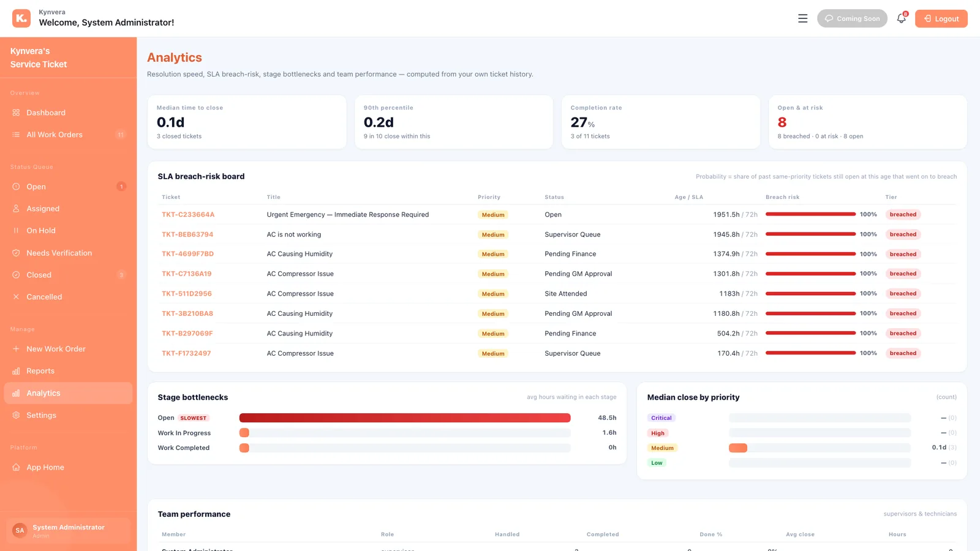Click the Median time to close card
This screenshot has width=980, height=551.
(247, 122)
